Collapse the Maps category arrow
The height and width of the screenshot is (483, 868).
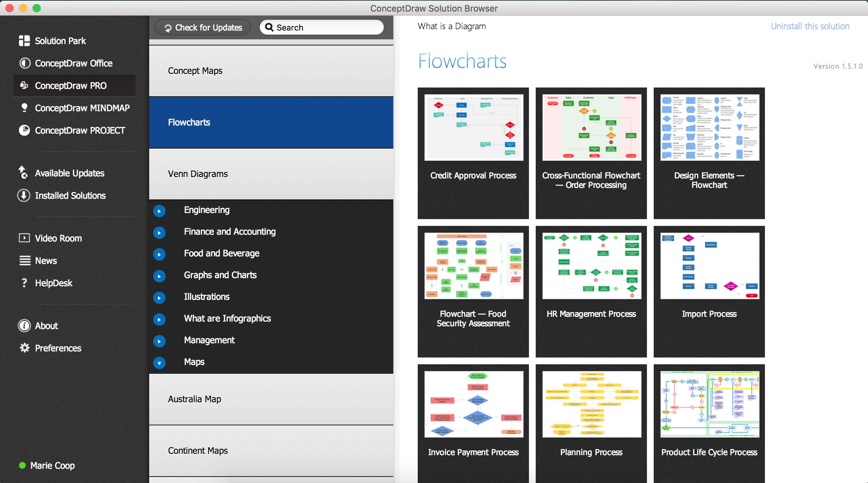159,363
